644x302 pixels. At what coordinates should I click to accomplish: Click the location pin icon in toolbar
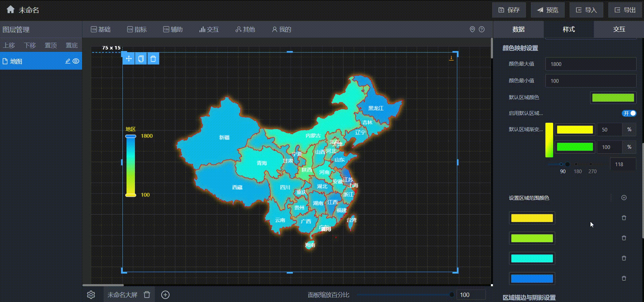[472, 30]
